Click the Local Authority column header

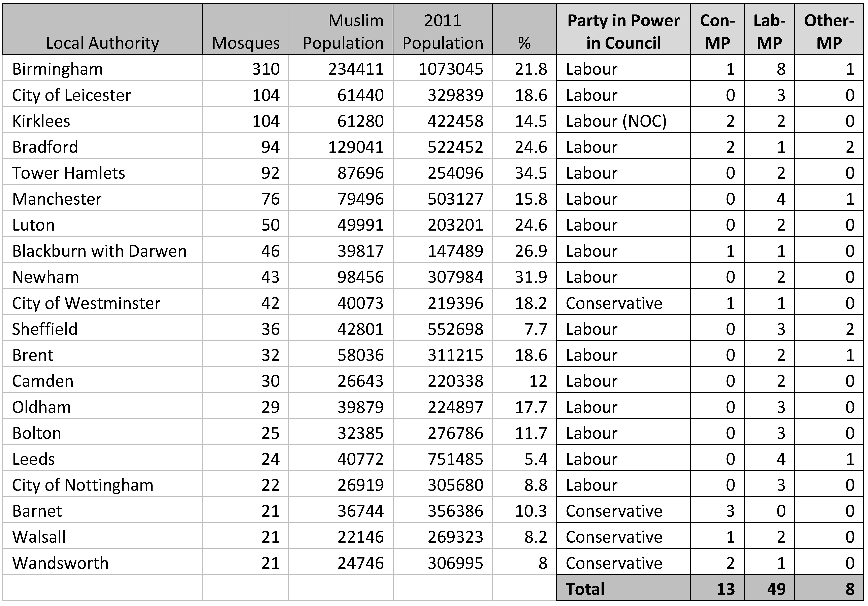[x=102, y=42]
